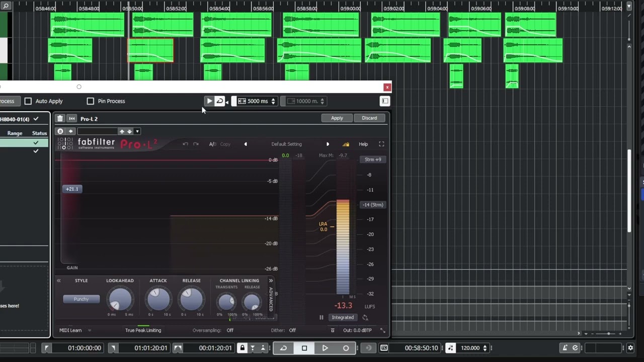Click the panel layout icon in the process window
The image size is (644, 362).
385,101
